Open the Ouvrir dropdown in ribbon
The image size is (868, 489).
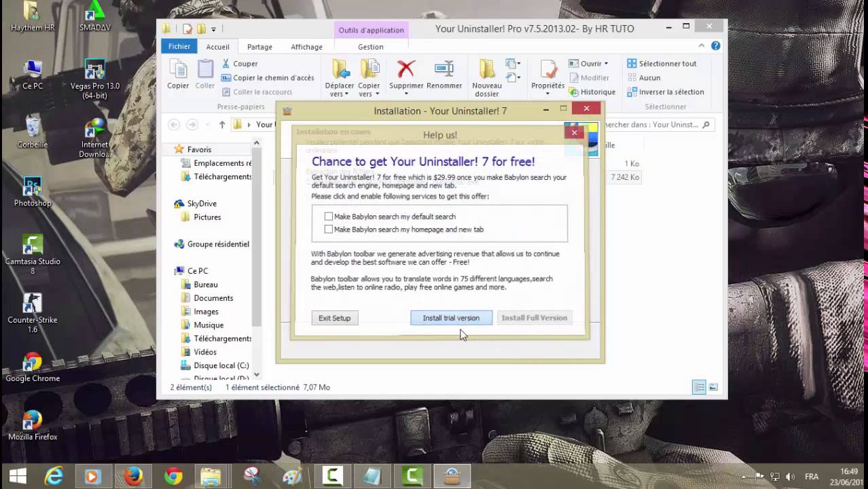coord(606,64)
